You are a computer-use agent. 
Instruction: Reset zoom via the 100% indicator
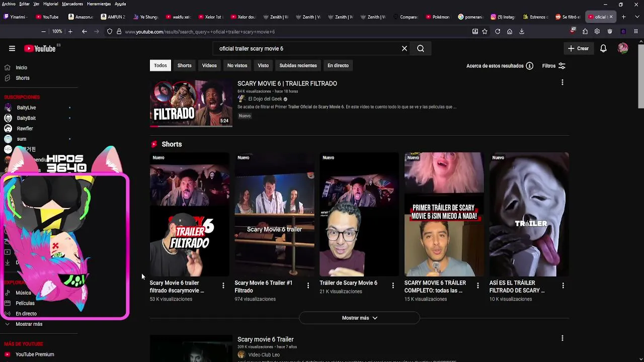(57, 31)
